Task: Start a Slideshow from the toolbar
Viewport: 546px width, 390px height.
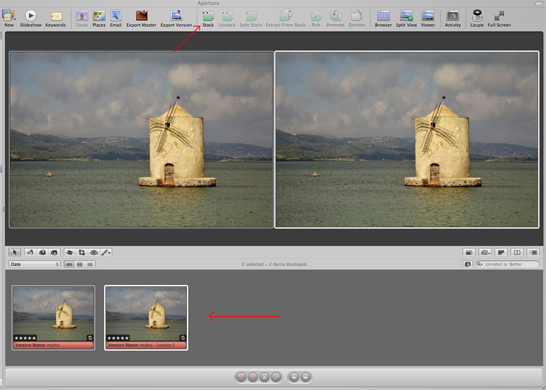Action: [x=31, y=18]
